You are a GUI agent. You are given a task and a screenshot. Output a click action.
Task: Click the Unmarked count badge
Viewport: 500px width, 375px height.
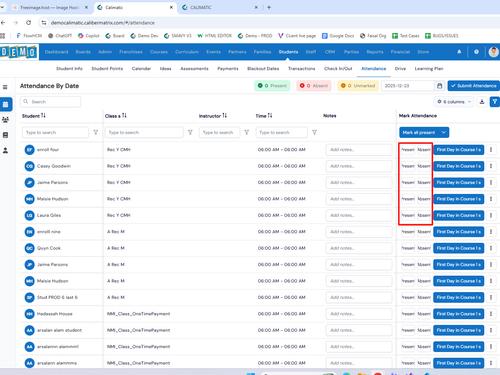(x=358, y=86)
